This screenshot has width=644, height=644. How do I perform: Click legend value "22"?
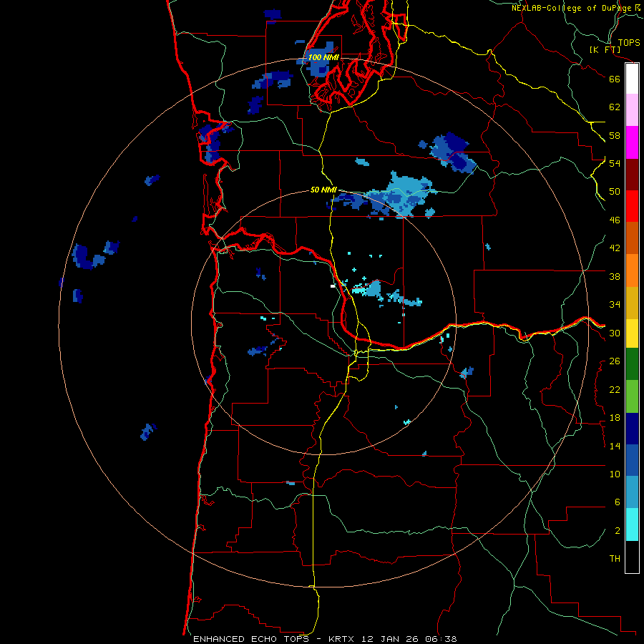[x=615, y=389]
